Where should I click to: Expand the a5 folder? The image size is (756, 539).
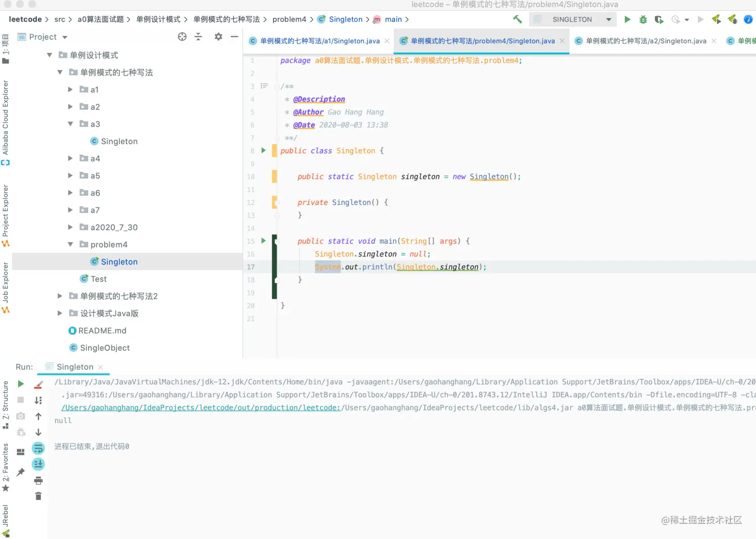coord(71,175)
